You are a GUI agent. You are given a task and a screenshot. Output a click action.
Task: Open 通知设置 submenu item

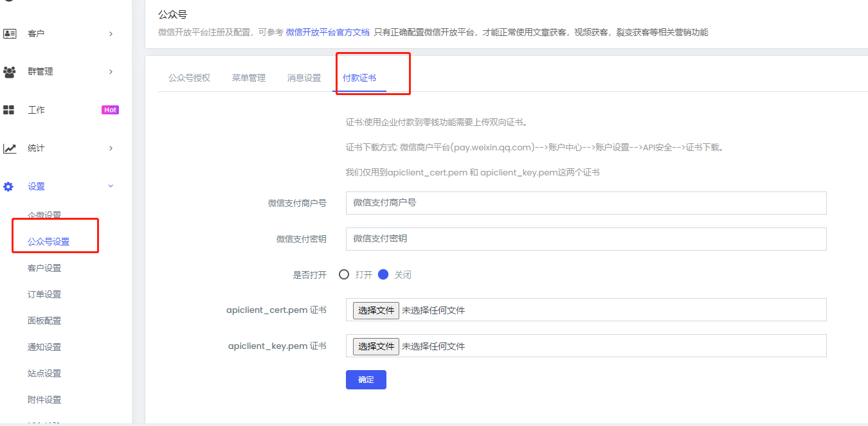pyautogui.click(x=44, y=347)
